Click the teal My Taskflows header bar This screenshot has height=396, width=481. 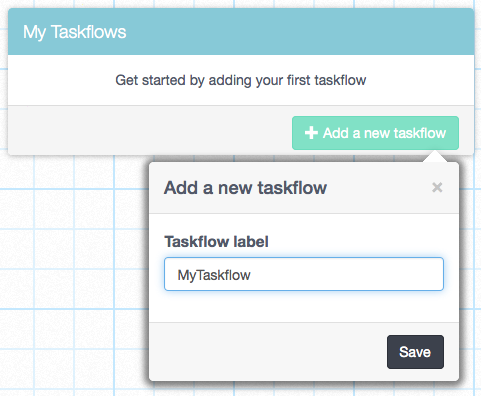click(241, 32)
